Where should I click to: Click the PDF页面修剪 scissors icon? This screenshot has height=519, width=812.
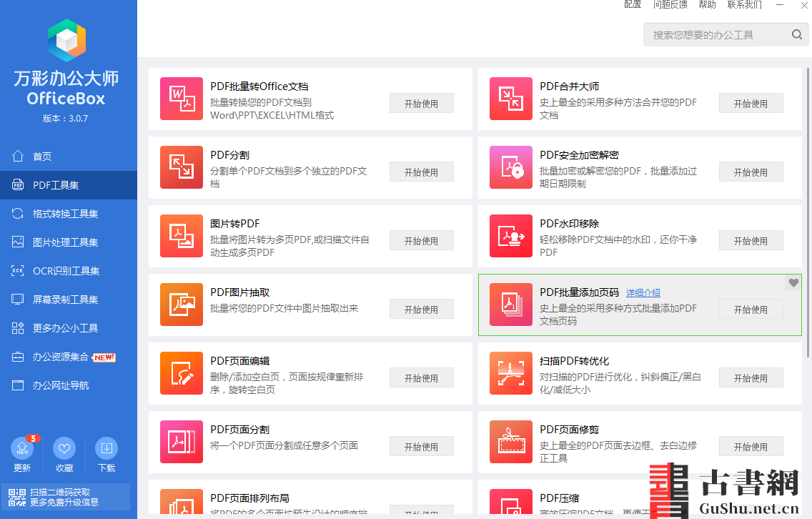tap(510, 442)
